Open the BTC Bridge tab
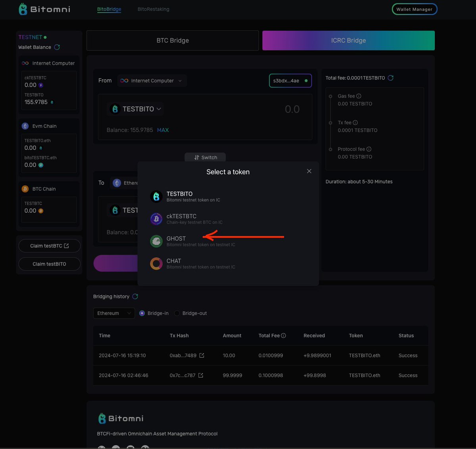Image resolution: width=476 pixels, height=449 pixels. (173, 40)
